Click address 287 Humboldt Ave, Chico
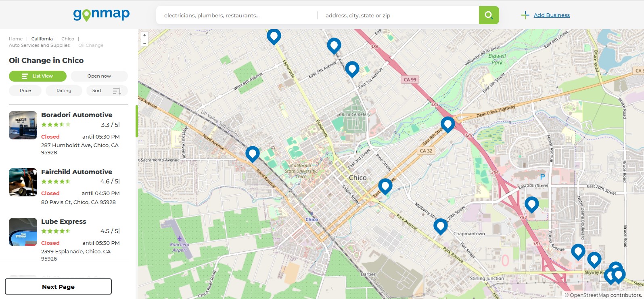The image size is (644, 299). [80, 149]
